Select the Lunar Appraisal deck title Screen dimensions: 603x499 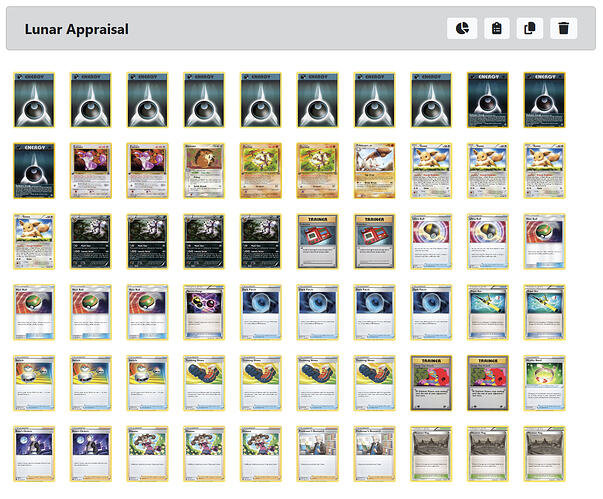77,29
